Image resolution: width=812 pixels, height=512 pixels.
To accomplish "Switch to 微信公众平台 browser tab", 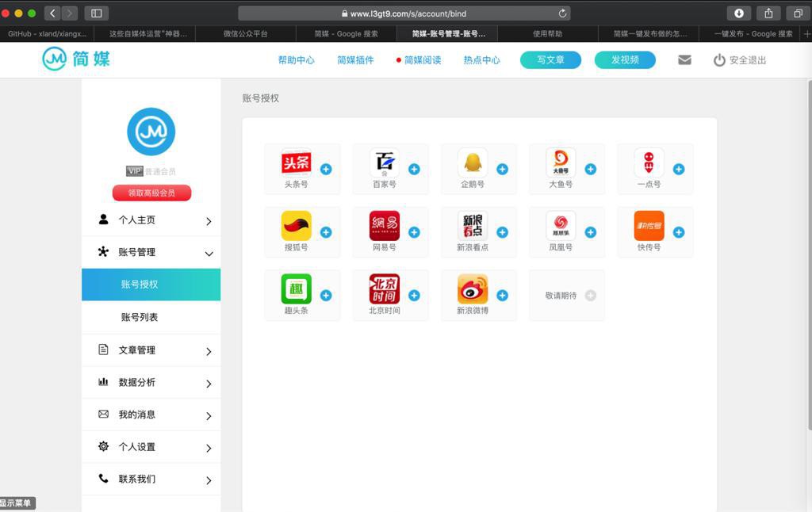I will point(246,33).
